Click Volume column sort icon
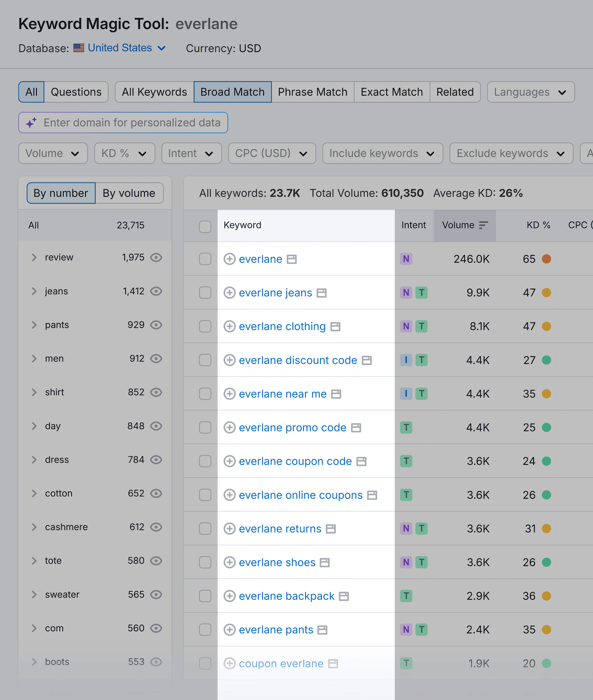This screenshot has height=700, width=593. point(483,225)
